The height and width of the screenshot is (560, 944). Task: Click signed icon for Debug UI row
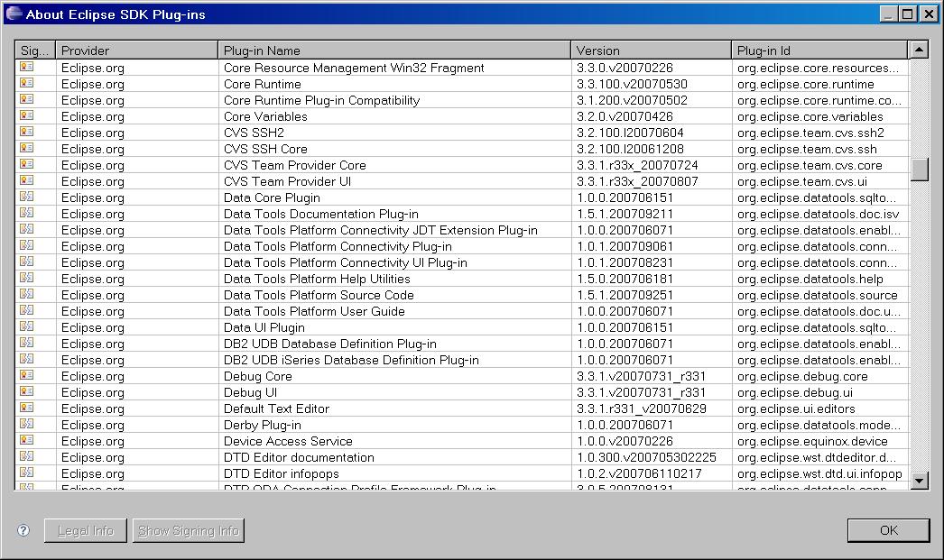tap(26, 391)
